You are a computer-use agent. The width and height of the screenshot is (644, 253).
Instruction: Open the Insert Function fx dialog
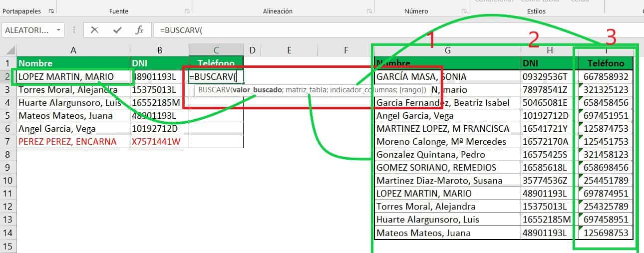[140, 30]
